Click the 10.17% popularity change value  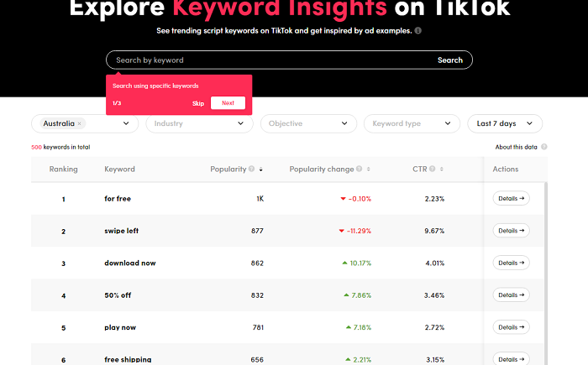click(360, 263)
